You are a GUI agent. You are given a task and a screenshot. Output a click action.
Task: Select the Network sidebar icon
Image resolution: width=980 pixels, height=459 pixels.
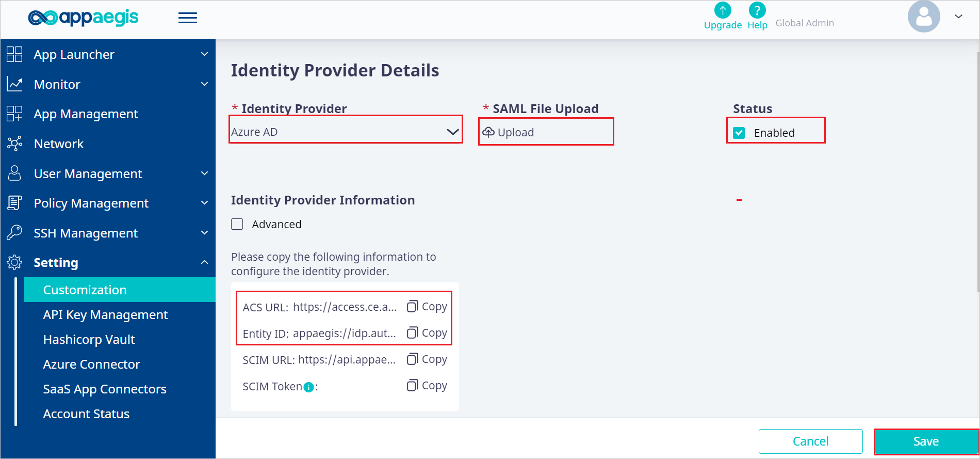[15, 144]
